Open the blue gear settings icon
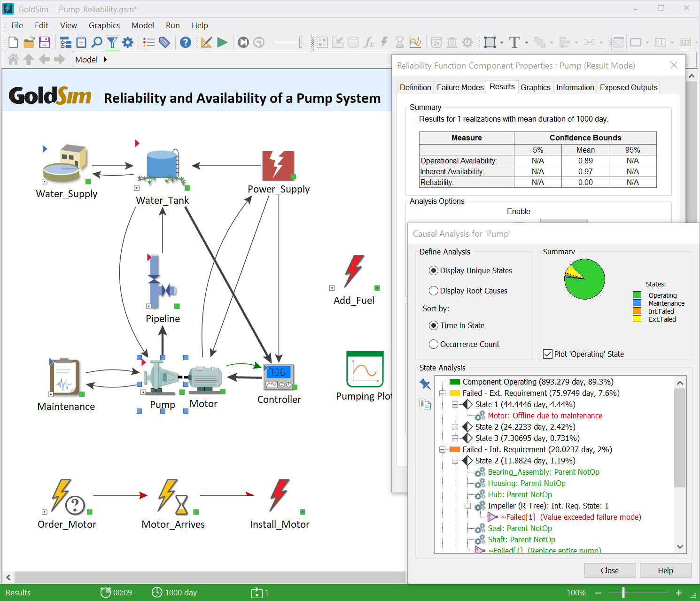The height and width of the screenshot is (601, 700). click(x=128, y=42)
